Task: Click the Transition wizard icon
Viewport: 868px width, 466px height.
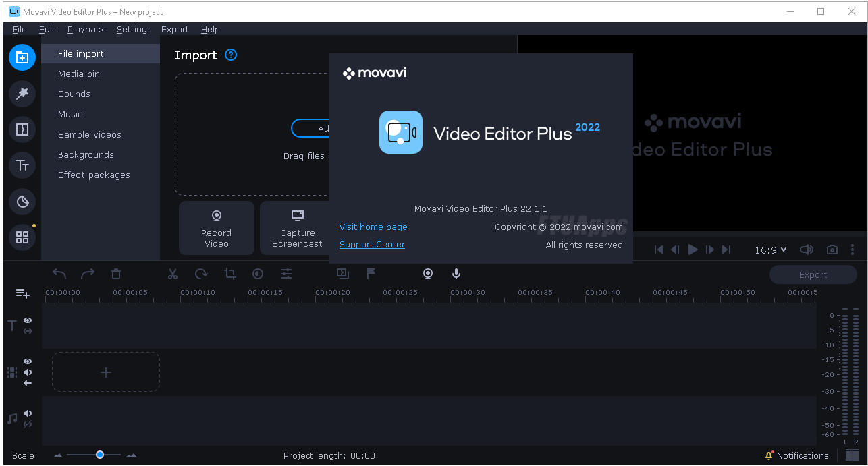Action: [x=342, y=273]
